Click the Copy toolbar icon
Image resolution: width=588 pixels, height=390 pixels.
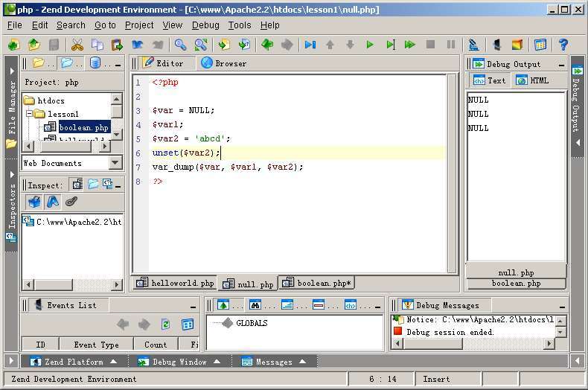coord(98,45)
